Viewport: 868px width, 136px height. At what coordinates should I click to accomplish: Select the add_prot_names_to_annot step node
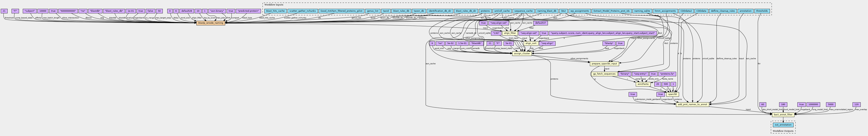click(692, 104)
